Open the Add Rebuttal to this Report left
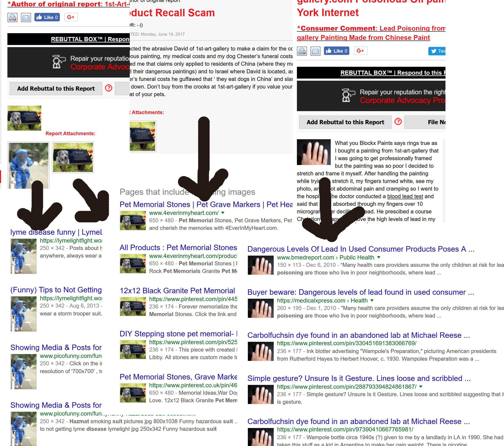 pyautogui.click(x=55, y=88)
